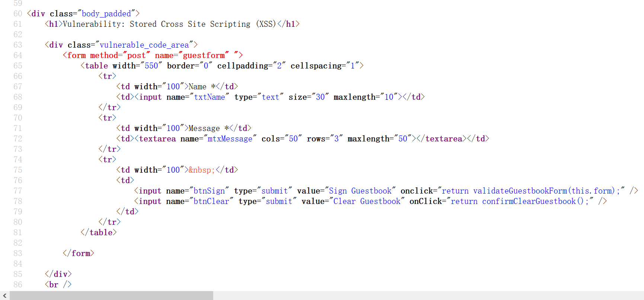Screen dimensions: 644x300
Task: Click the 'Name *' cell text
Action: 202,87
